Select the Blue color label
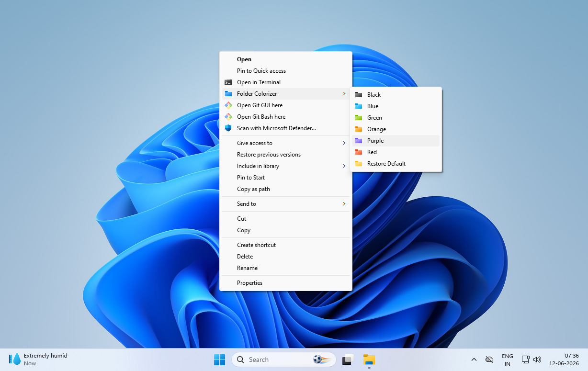The width and height of the screenshot is (588, 371). point(373,106)
